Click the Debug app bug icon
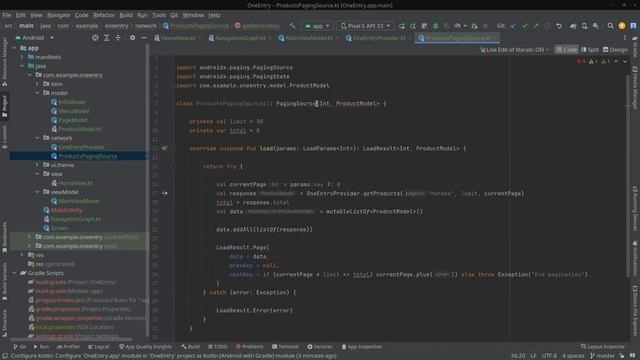Viewport: 640px width, 360px height. [436, 26]
